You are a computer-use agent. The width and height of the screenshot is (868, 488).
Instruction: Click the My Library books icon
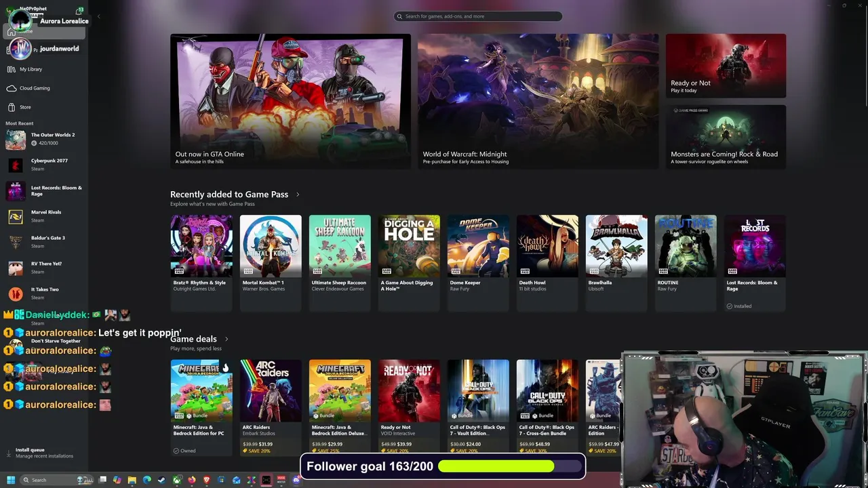pos(12,69)
